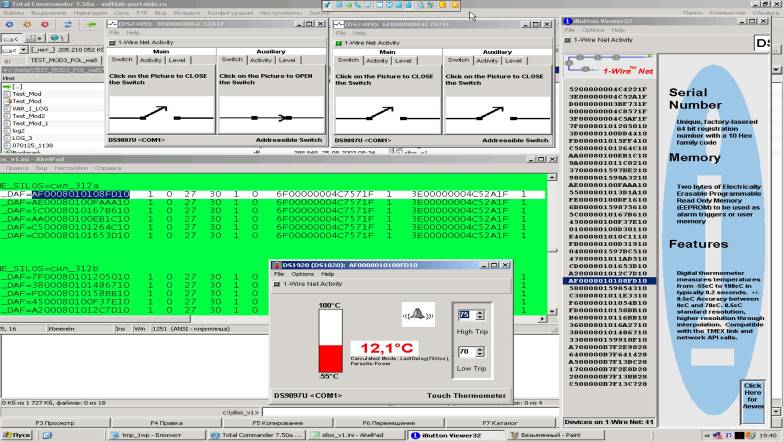Click the 1-Wire Net logo graphic

tap(609, 65)
